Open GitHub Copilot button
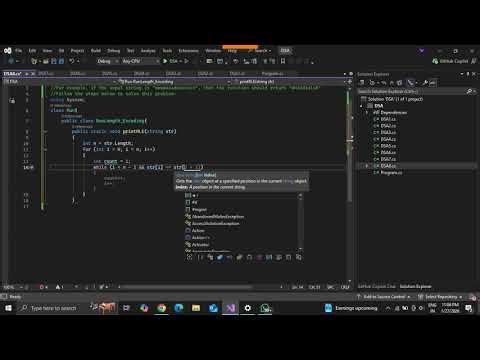Image resolution: width=480 pixels, height=360 pixels. click(450, 61)
